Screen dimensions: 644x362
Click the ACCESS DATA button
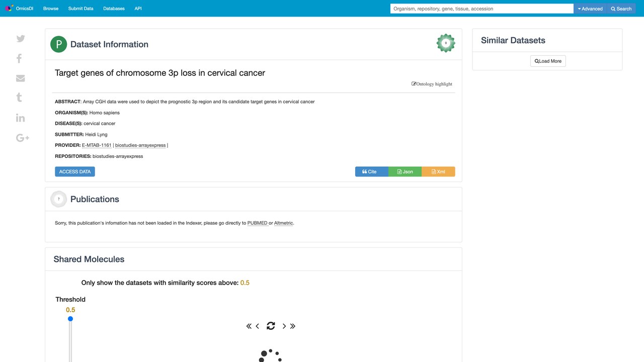pos(75,171)
